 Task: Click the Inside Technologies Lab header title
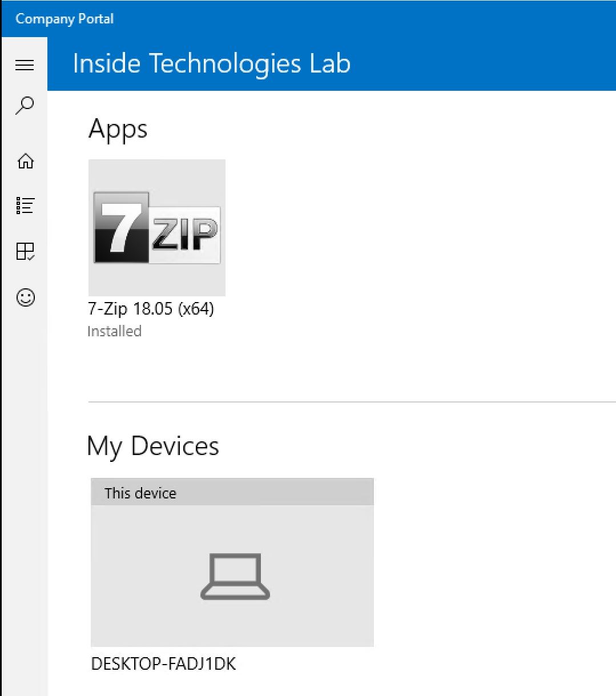point(212,63)
